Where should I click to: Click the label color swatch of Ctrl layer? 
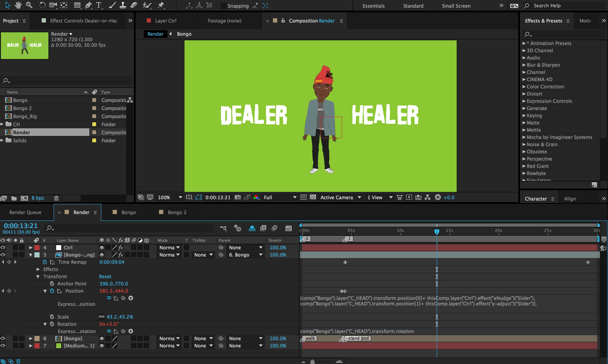(37, 247)
